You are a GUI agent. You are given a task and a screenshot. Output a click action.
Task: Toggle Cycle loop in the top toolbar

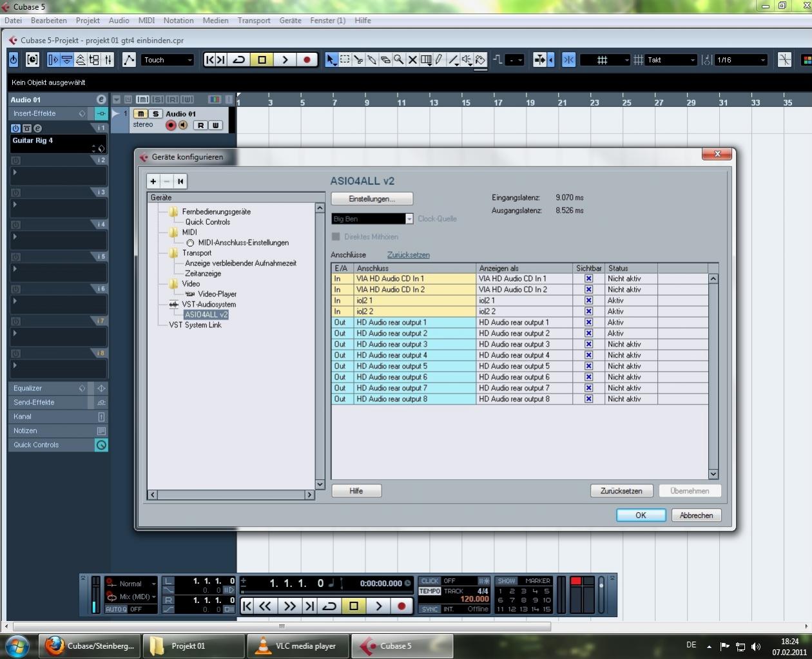tap(238, 60)
